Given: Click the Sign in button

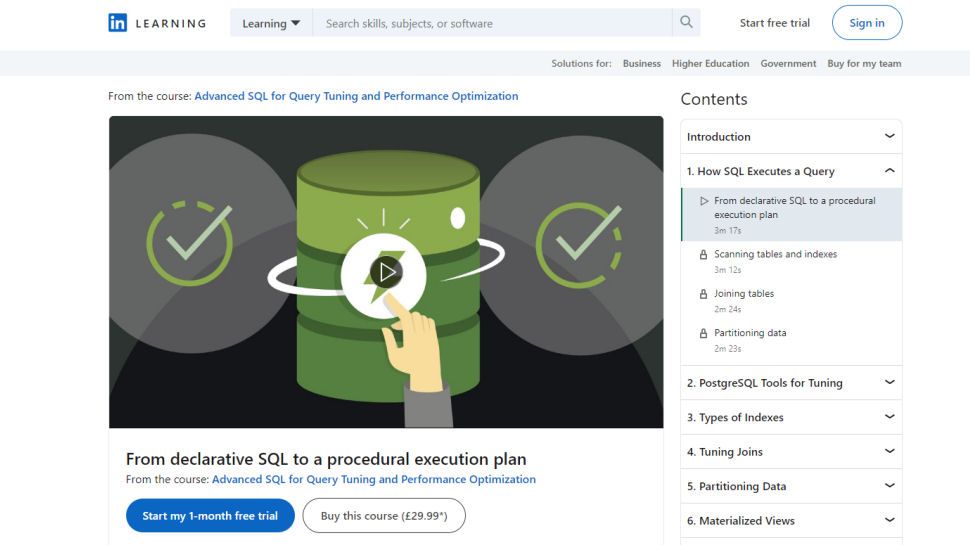Looking at the screenshot, I should (866, 23).
